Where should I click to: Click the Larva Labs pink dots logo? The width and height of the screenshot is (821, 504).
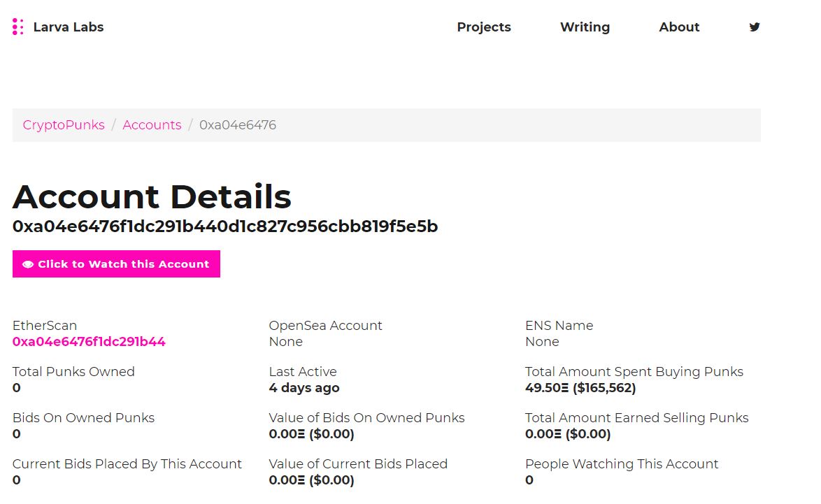click(x=18, y=27)
